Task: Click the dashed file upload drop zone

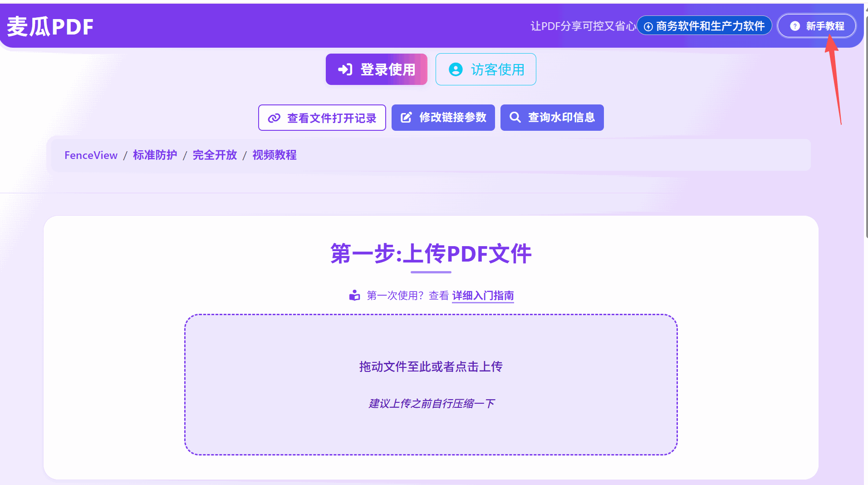Action: pos(431,384)
